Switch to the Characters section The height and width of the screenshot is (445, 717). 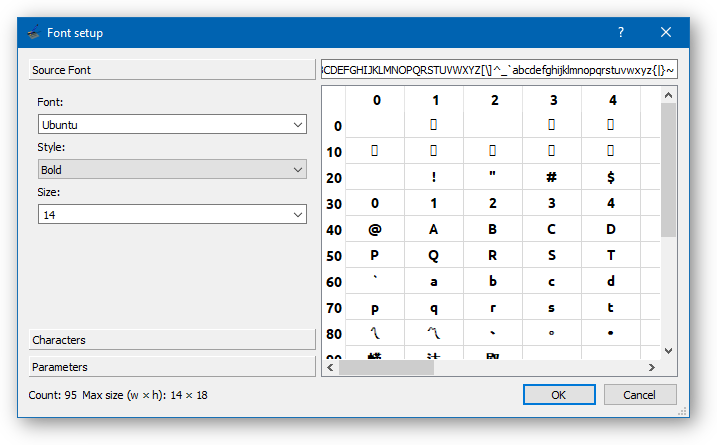[x=172, y=340]
